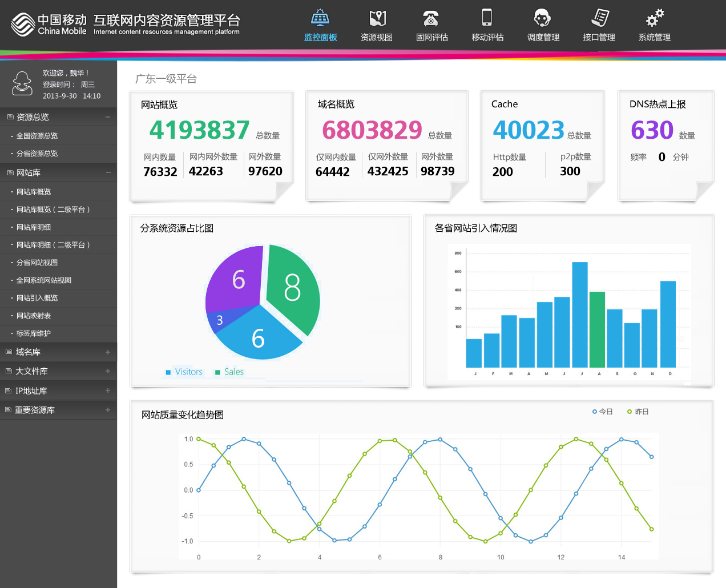726x588 pixels.
Task: Open the 监控面板 dashboard icon
Action: point(320,18)
